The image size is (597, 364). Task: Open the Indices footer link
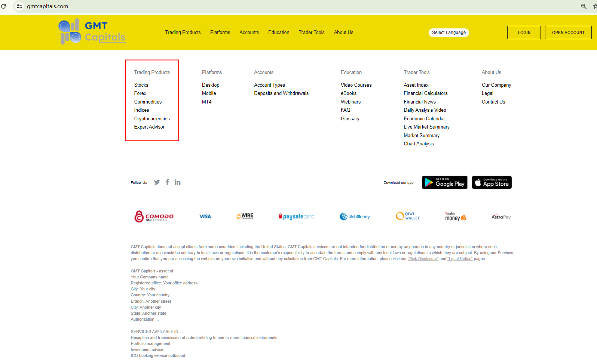tap(141, 110)
